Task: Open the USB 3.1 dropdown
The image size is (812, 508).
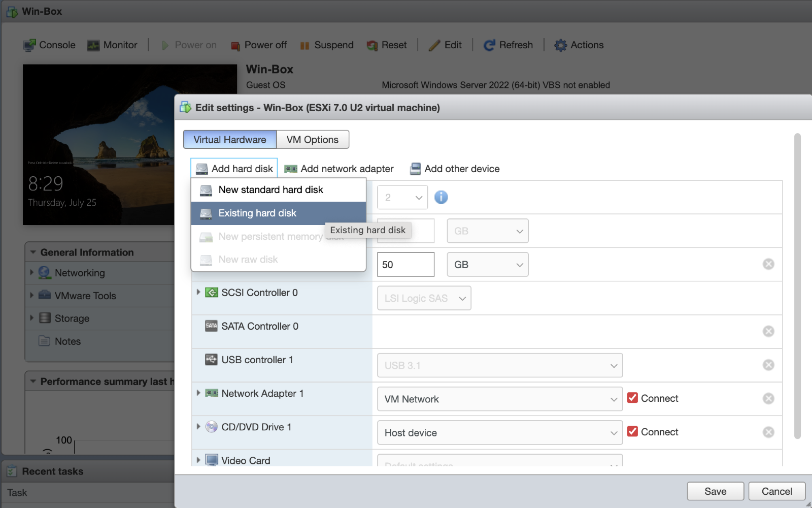Action: coord(500,365)
